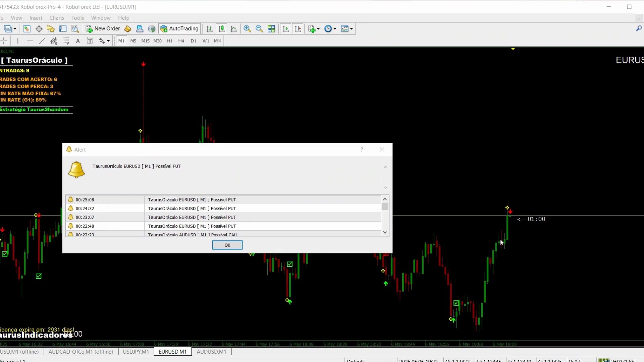Screen dimensions: 644x362
Task: Click the alert message scroll-down arrow
Action: [386, 188]
